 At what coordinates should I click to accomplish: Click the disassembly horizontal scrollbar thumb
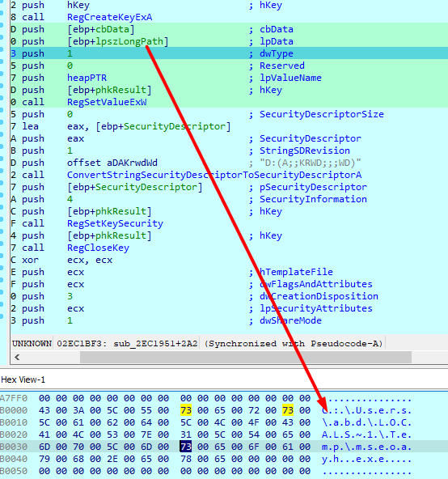(x=246, y=357)
